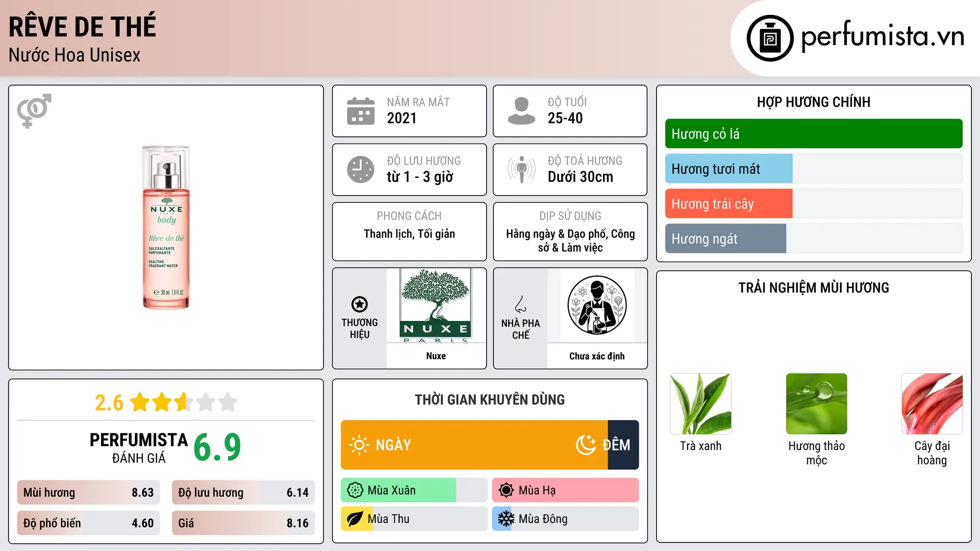
Task: Click the moon icon next to Đêm
Action: (586, 445)
